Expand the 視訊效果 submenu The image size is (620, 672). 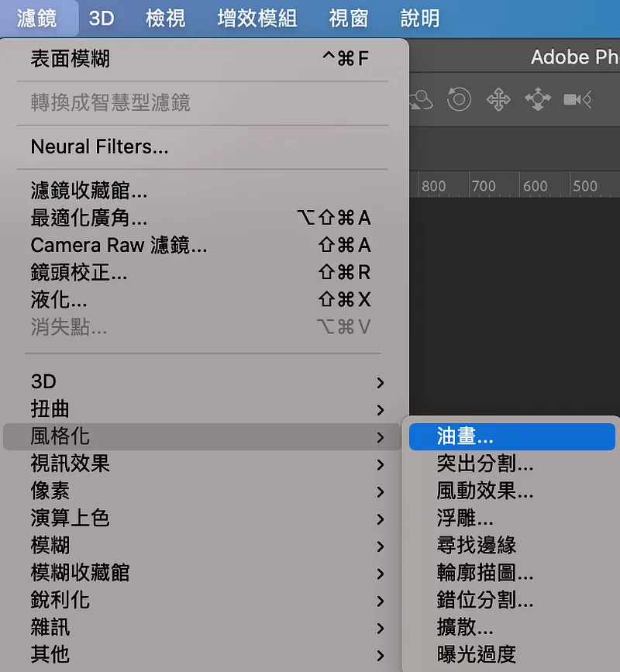coord(202,464)
